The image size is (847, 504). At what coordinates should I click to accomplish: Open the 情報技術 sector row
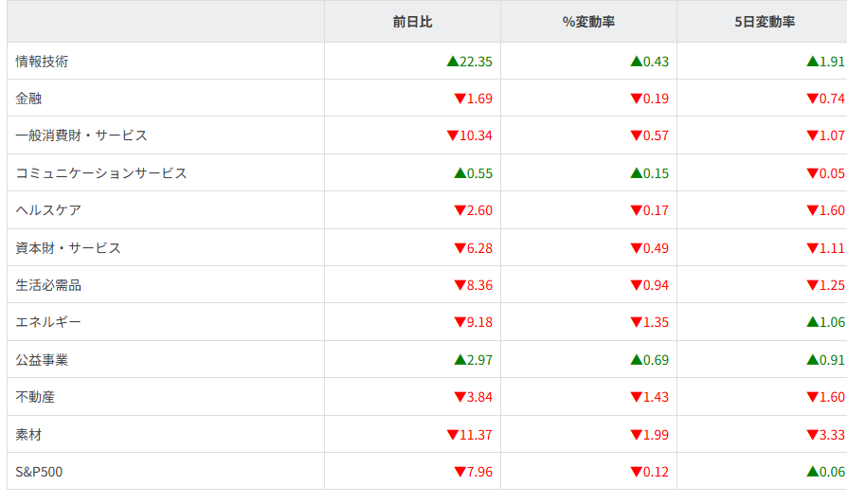[x=42, y=62]
